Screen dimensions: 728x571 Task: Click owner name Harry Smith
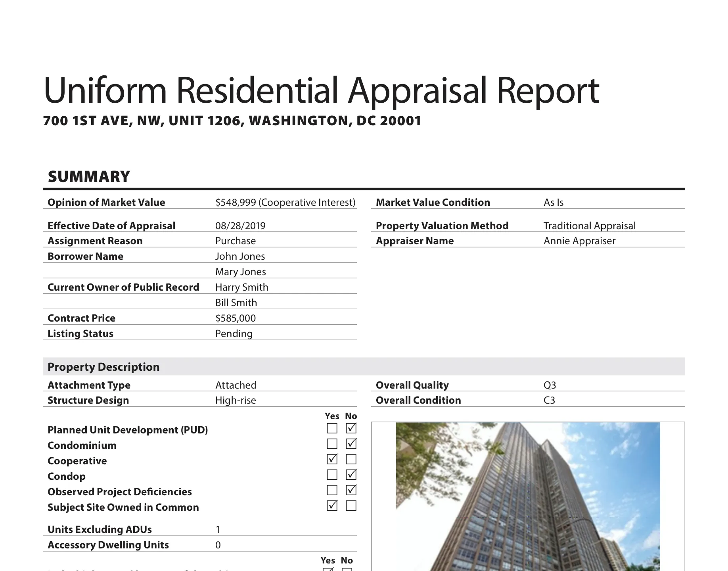[242, 287]
